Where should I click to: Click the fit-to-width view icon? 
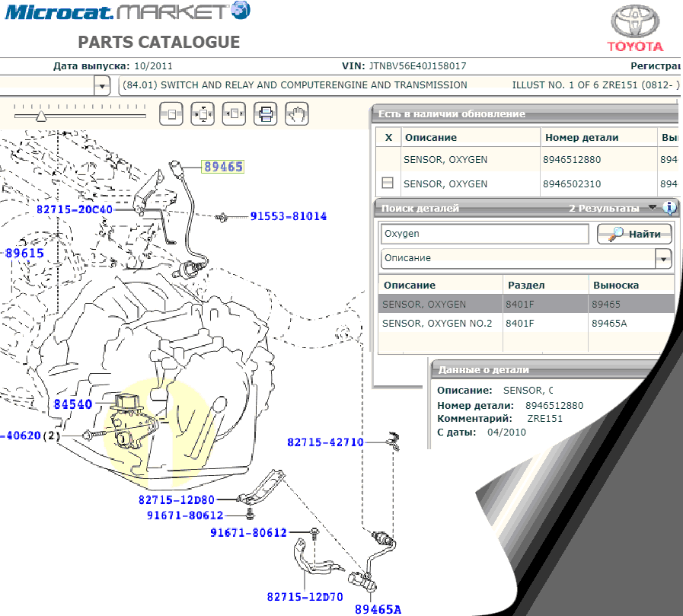click(x=234, y=114)
